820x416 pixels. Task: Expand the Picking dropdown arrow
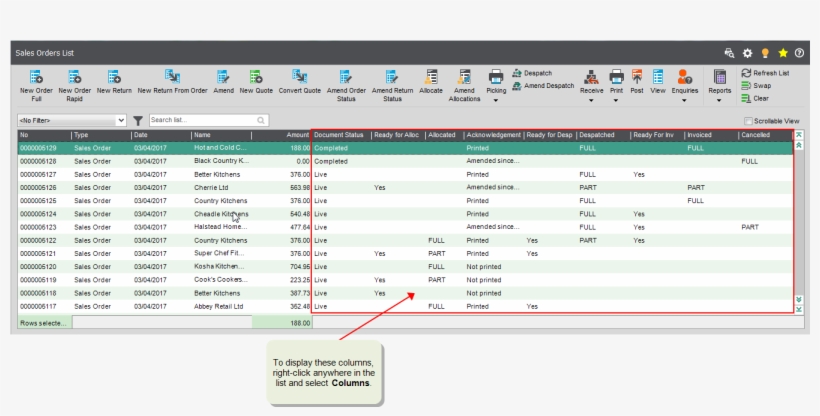[x=496, y=100]
